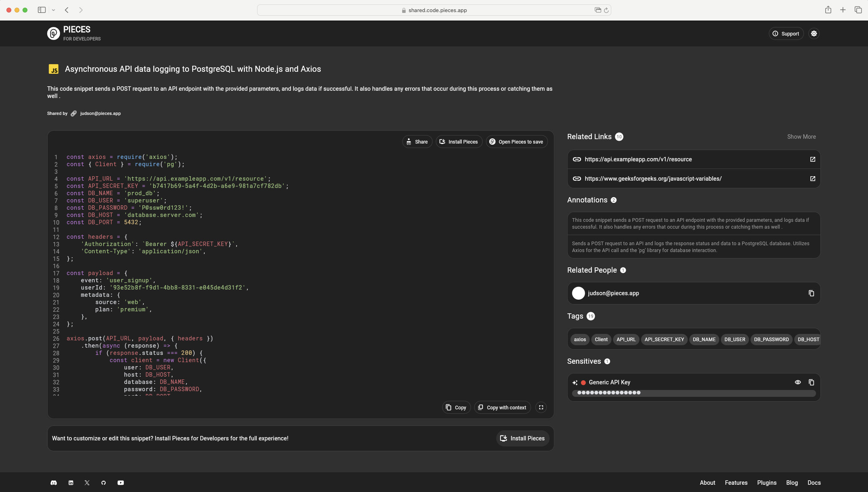Open the LinkedIn footer icon
This screenshot has height=492, width=868.
point(71,483)
